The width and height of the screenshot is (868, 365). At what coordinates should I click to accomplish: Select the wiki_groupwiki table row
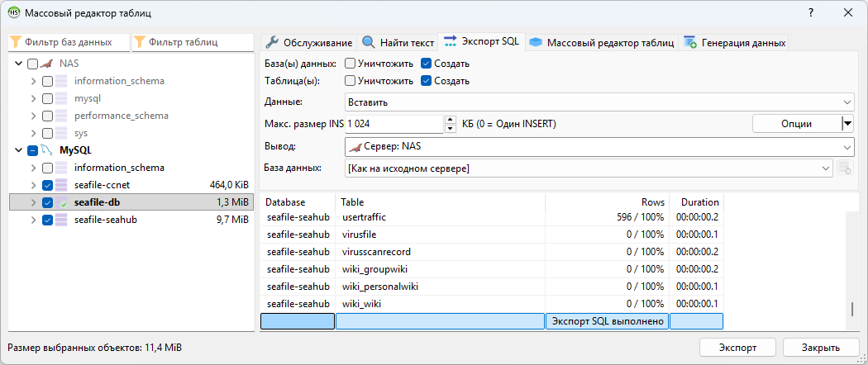tap(492, 269)
